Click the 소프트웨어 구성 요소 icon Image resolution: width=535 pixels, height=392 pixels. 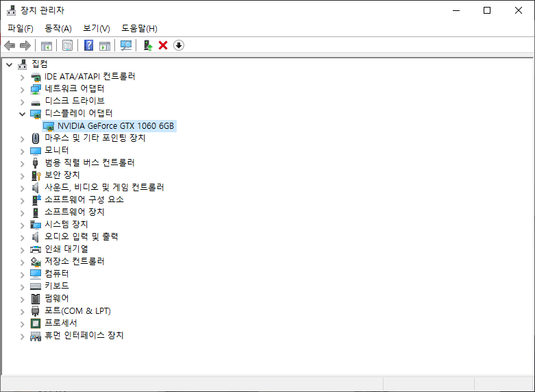point(36,199)
